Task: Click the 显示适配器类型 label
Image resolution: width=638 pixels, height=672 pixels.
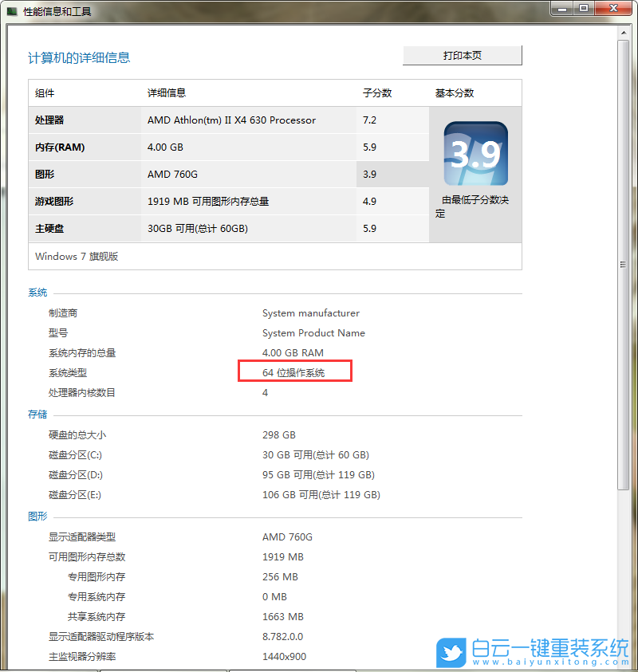Action: point(82,536)
